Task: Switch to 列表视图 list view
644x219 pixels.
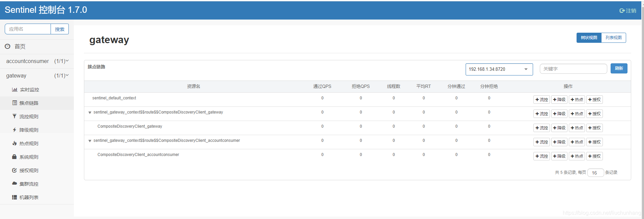Action: (x=614, y=38)
